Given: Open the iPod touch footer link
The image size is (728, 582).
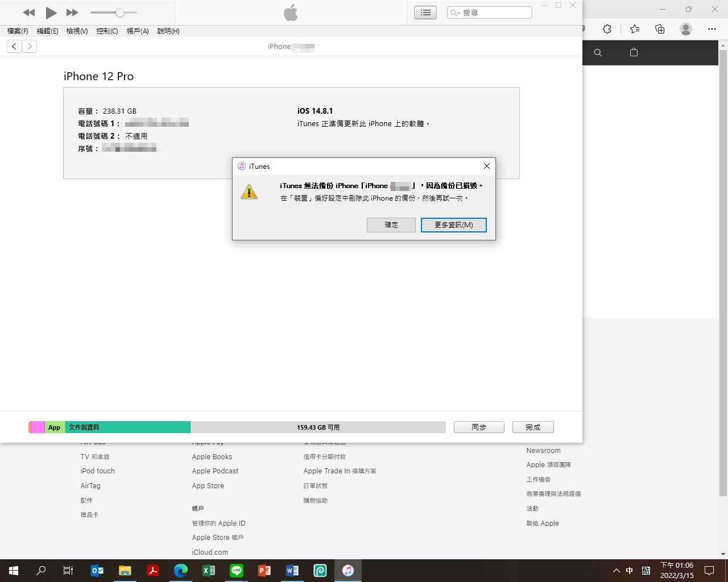Looking at the screenshot, I should click(97, 471).
